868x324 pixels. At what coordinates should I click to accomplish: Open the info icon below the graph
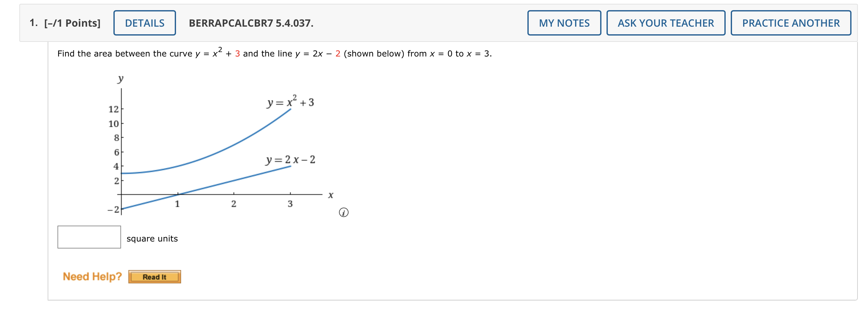coord(344,212)
